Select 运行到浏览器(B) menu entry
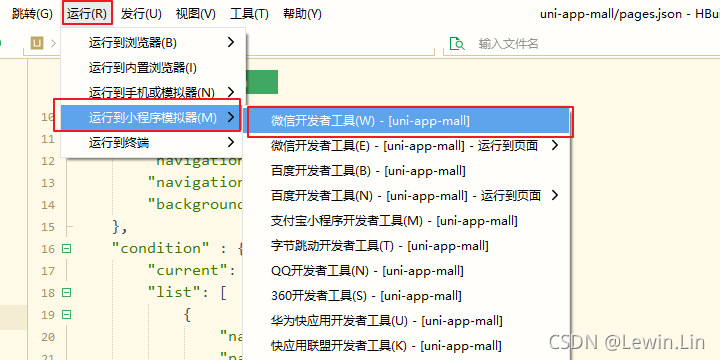The image size is (720, 360). pos(153,43)
